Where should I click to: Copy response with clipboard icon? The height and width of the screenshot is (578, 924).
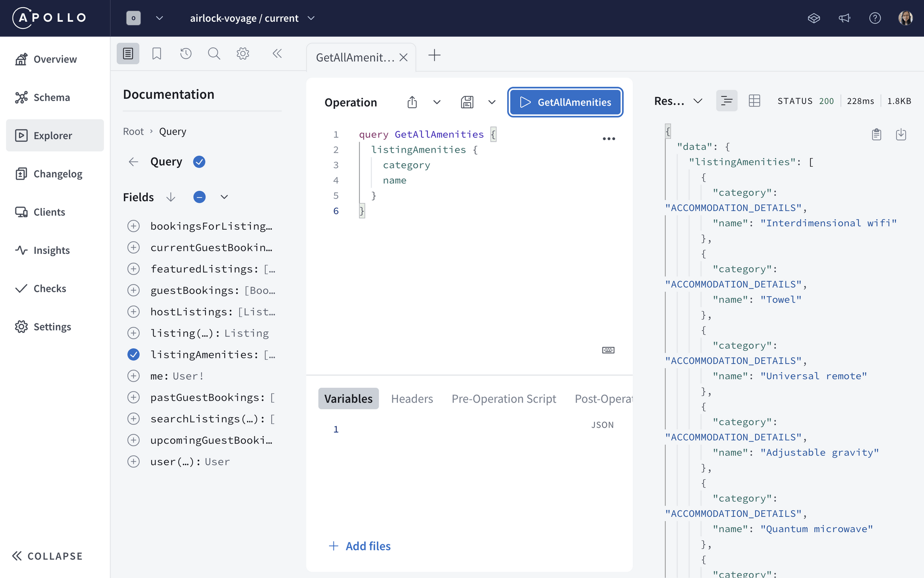876,134
